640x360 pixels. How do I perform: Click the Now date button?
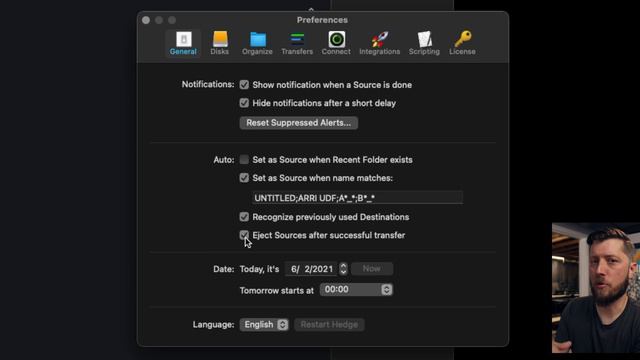pyautogui.click(x=372, y=269)
